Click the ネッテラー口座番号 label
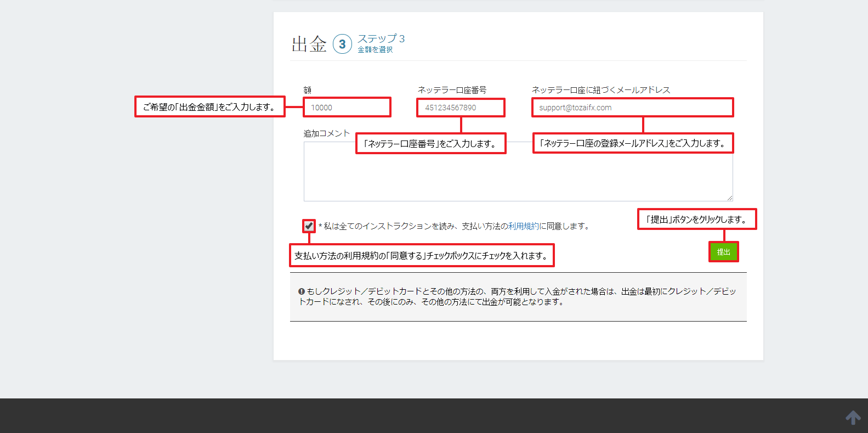This screenshot has width=868, height=433. [x=452, y=90]
